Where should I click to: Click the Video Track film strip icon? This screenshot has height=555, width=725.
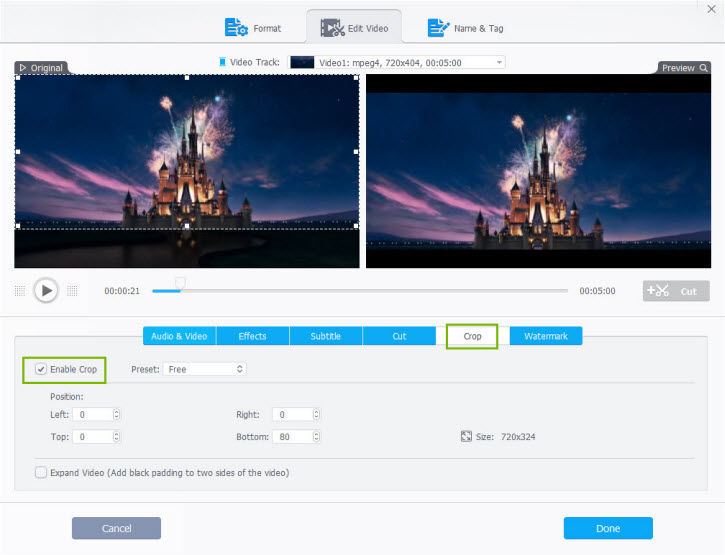[222, 62]
